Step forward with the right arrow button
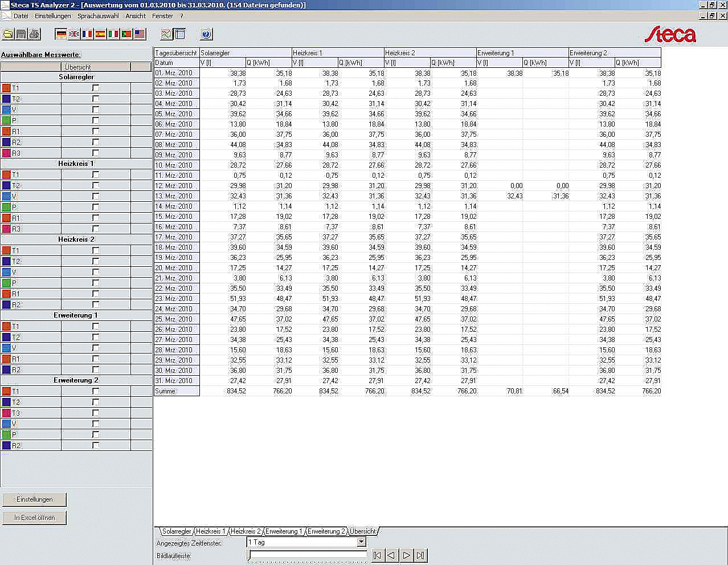The image size is (728, 565). pyautogui.click(x=406, y=555)
